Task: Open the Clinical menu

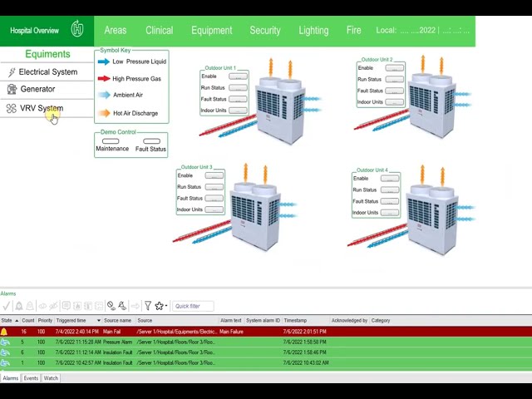Action: (x=159, y=30)
